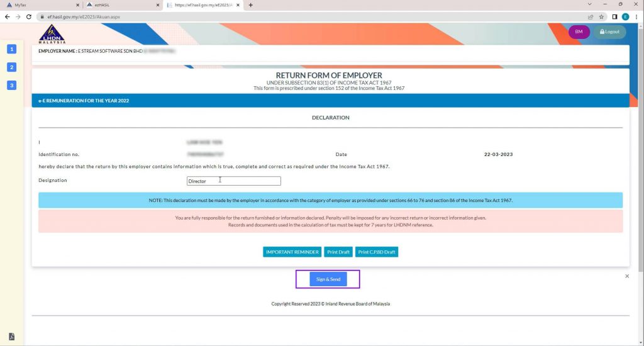Click the IMPORTANT REMINDER button
This screenshot has height=346, width=644.
pyautogui.click(x=292, y=252)
